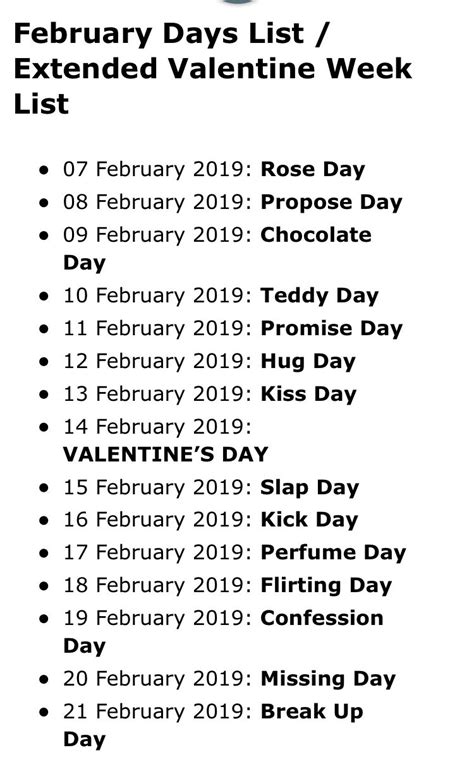Select the Break Up Day text

pos(213,725)
